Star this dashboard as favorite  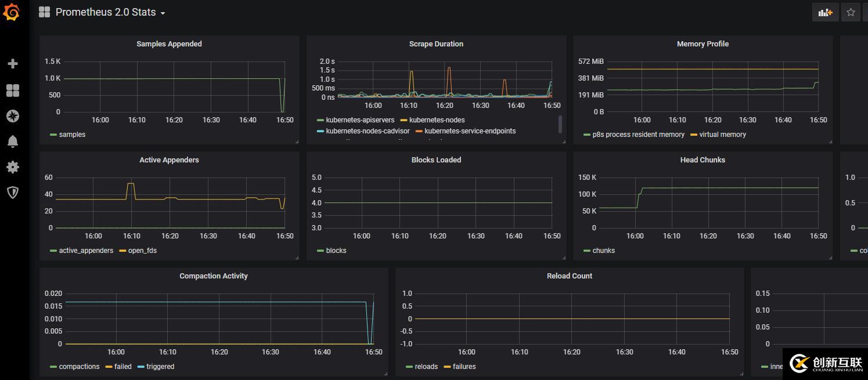[851, 12]
